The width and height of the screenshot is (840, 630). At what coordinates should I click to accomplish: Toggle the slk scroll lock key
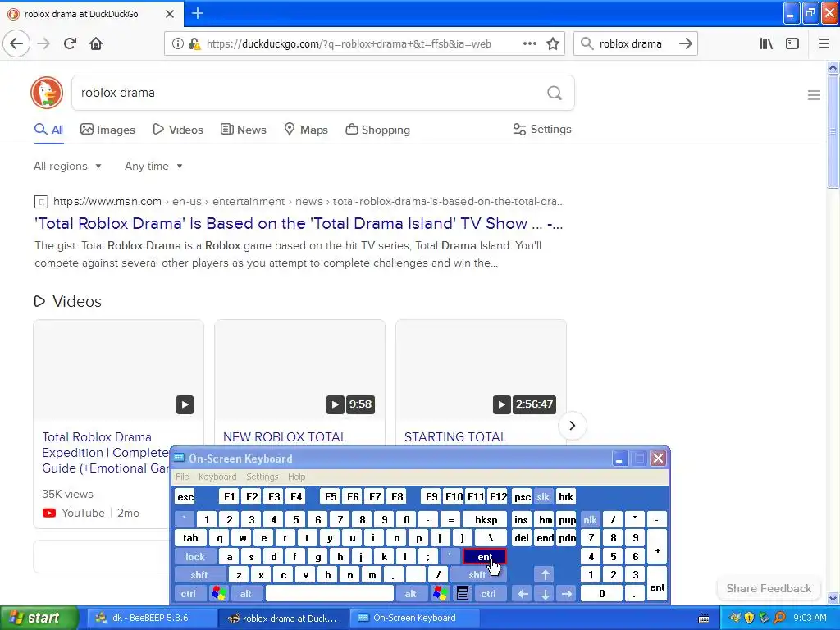543,497
